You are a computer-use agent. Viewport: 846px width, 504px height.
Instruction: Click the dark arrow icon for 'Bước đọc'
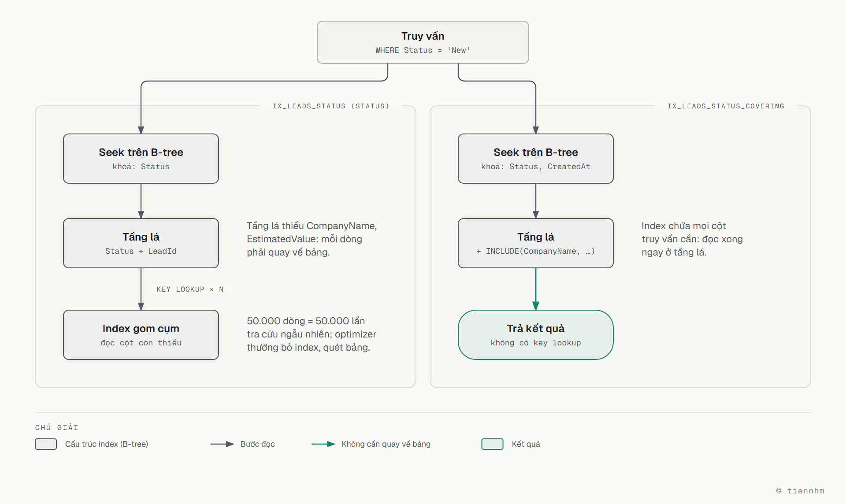click(x=222, y=444)
